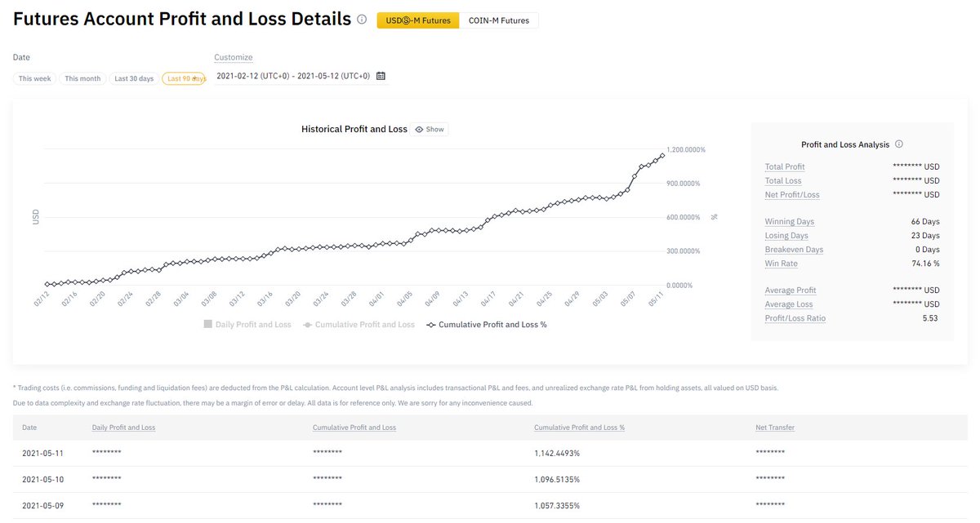Click the Breakeven Days label
The height and width of the screenshot is (523, 980).
pos(794,249)
